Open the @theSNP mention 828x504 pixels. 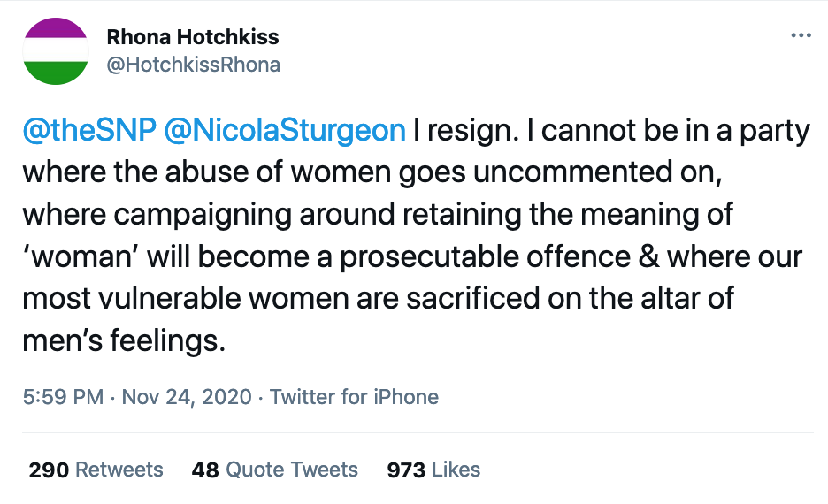point(89,131)
